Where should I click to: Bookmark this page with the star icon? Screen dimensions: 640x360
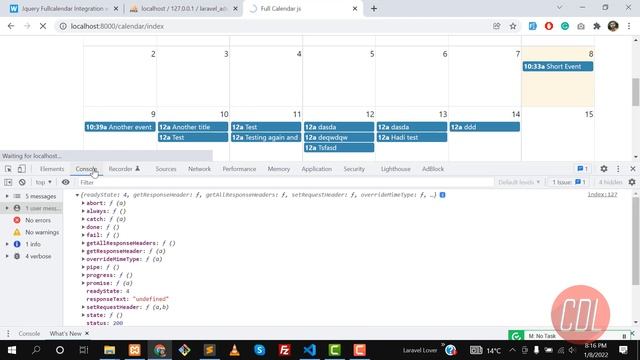point(513,26)
